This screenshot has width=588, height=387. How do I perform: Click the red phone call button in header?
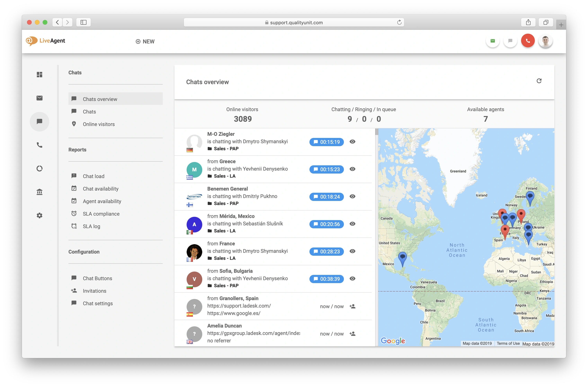click(528, 41)
